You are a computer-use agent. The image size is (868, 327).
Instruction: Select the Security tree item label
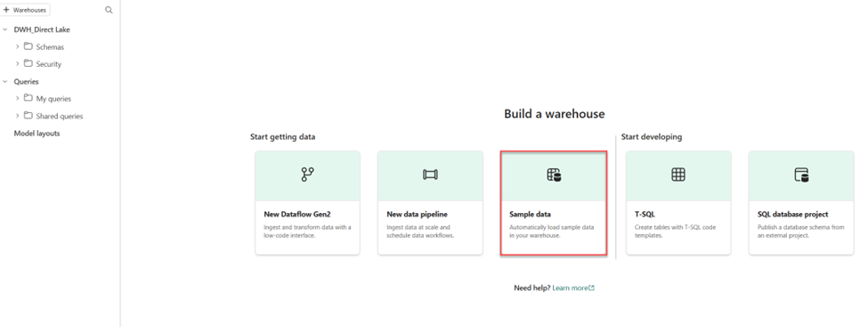49,64
